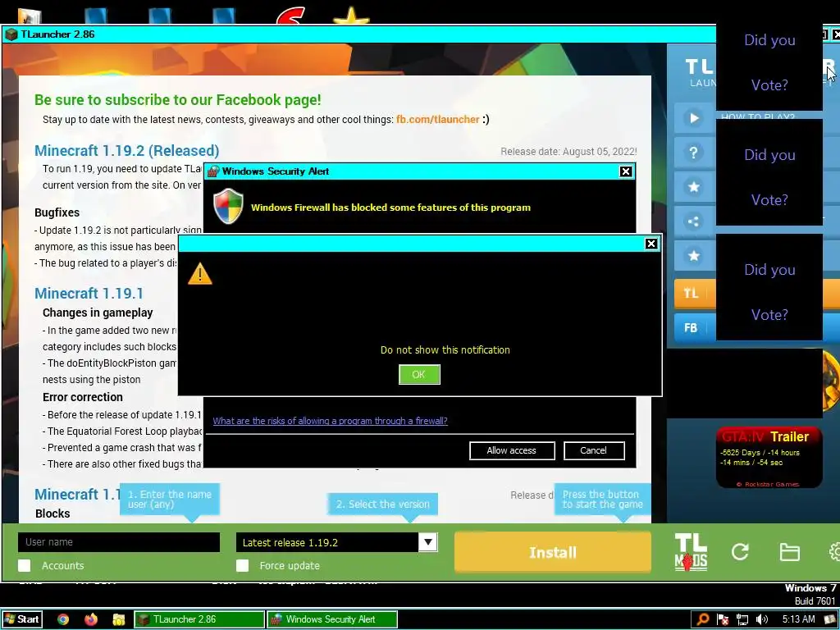Click 'Be sure to subscribe' Facebook heading
The height and width of the screenshot is (630, 840).
click(x=178, y=99)
